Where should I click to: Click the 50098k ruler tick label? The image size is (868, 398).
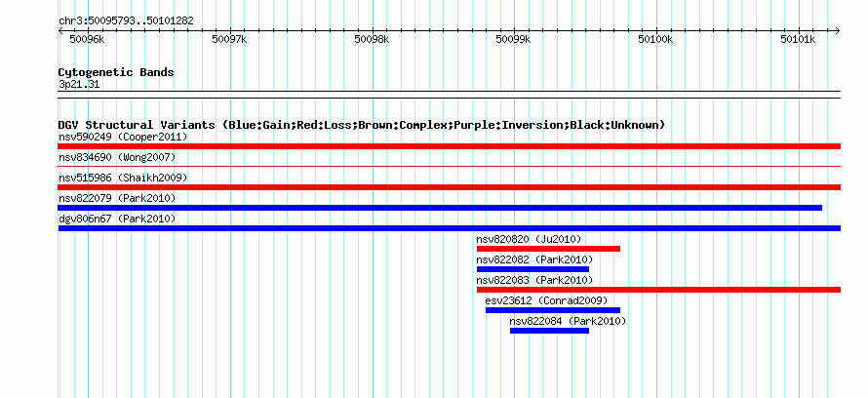tap(372, 39)
